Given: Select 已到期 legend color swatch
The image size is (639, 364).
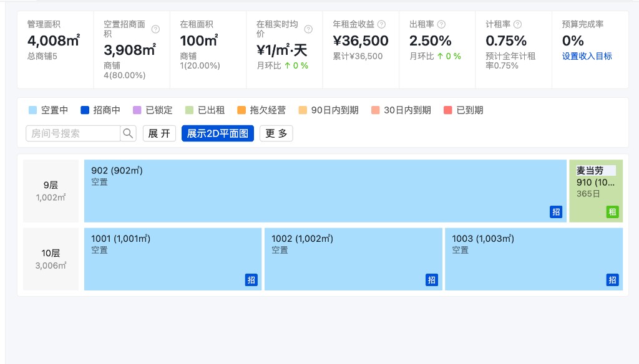Looking at the screenshot, I should coord(448,110).
